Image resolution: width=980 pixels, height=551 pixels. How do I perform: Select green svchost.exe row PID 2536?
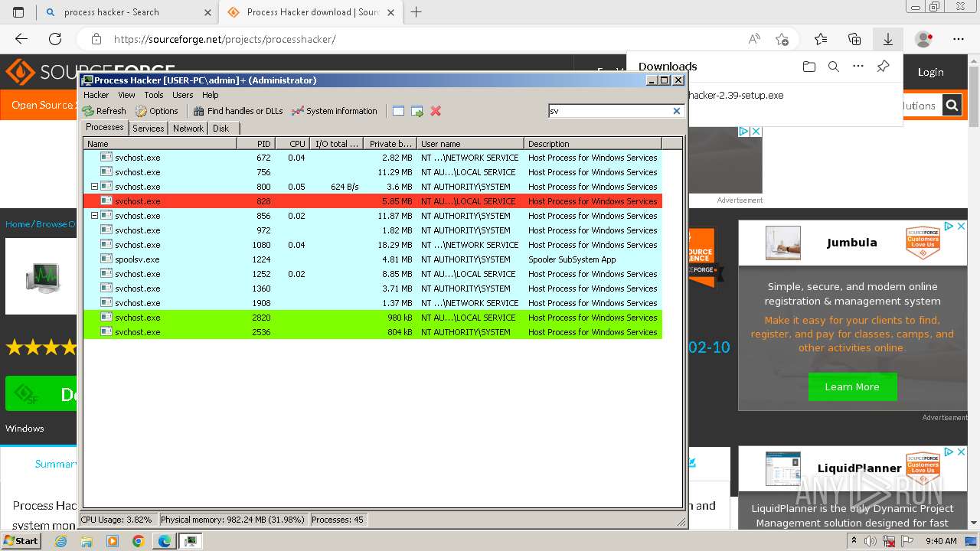pyautogui.click(x=373, y=332)
